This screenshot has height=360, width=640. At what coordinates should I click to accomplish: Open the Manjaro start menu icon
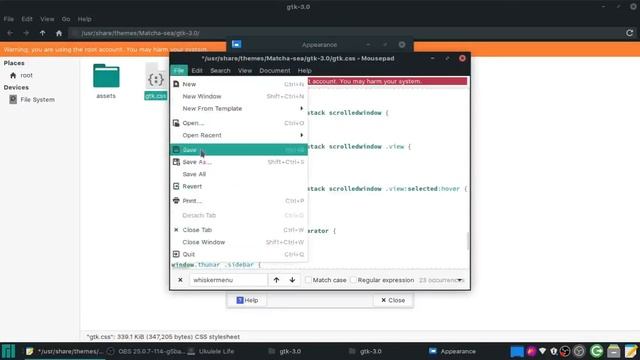(x=8, y=351)
